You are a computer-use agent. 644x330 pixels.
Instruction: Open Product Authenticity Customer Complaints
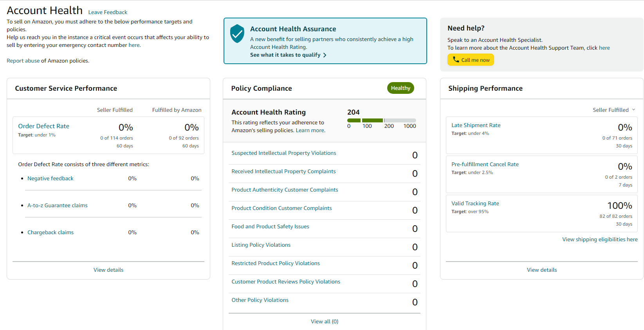(x=285, y=190)
